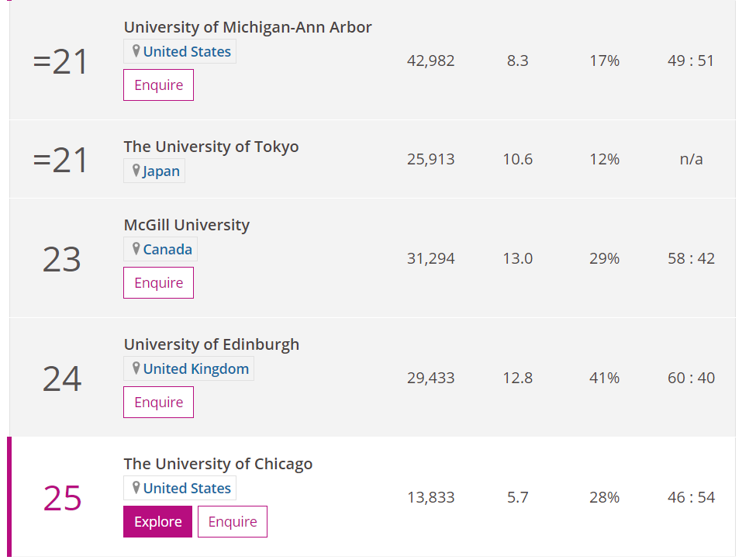Click the United States link under Chicago
The width and height of the screenshot is (742, 560).
187,489
